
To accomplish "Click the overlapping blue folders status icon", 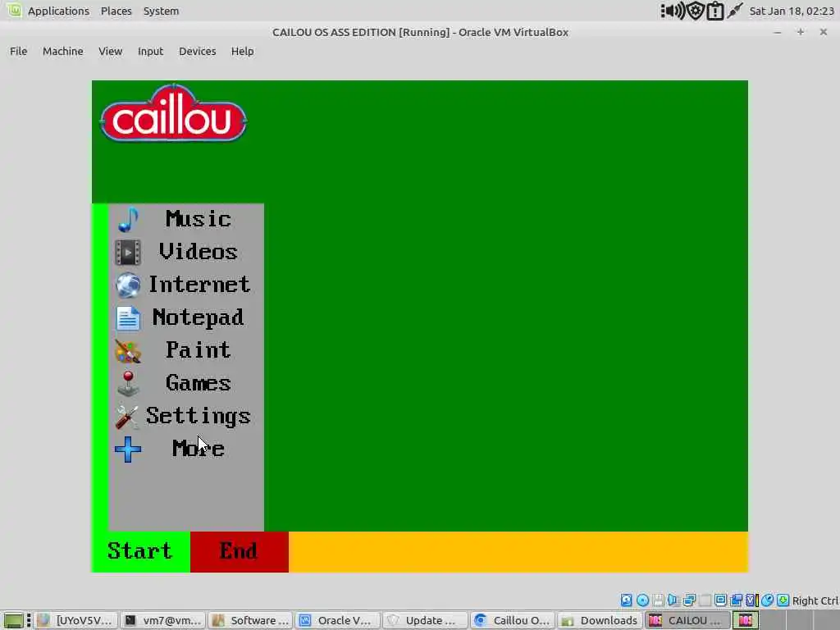I will tap(737, 600).
